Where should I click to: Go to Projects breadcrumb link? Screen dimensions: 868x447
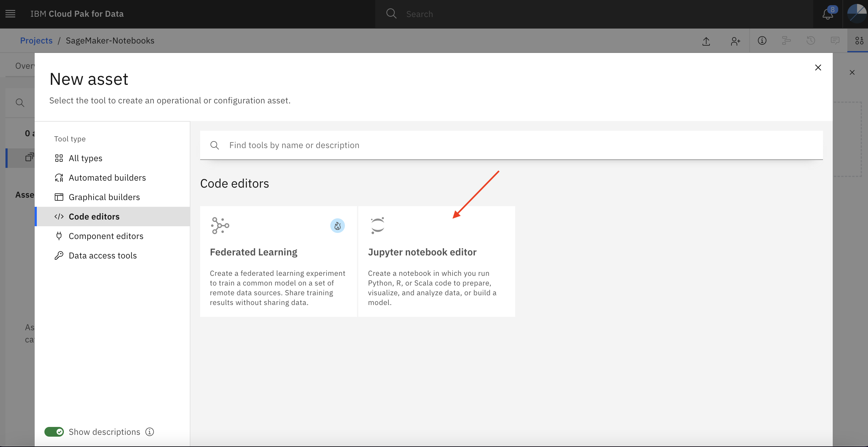click(36, 40)
